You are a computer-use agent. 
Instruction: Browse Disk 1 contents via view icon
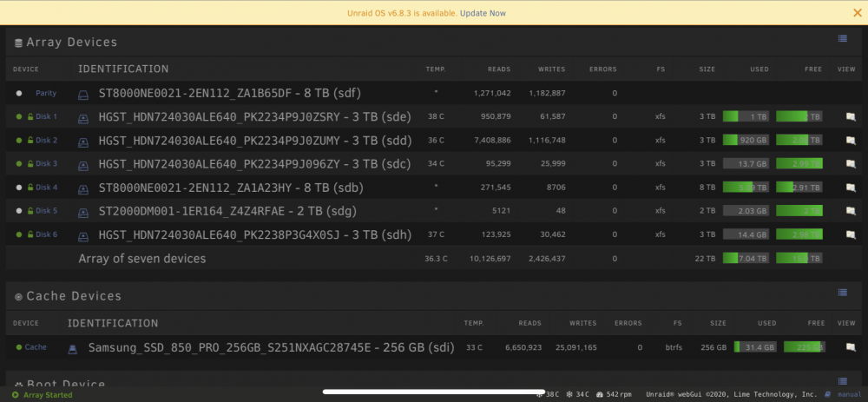(851, 117)
